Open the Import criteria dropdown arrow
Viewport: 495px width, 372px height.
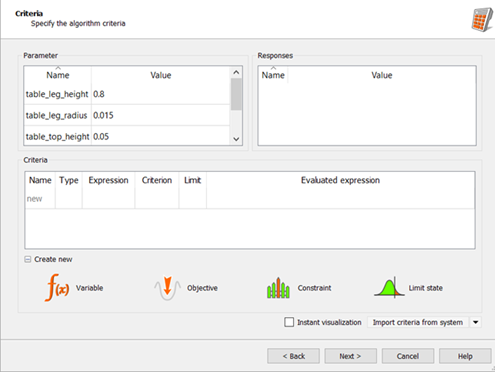click(476, 322)
